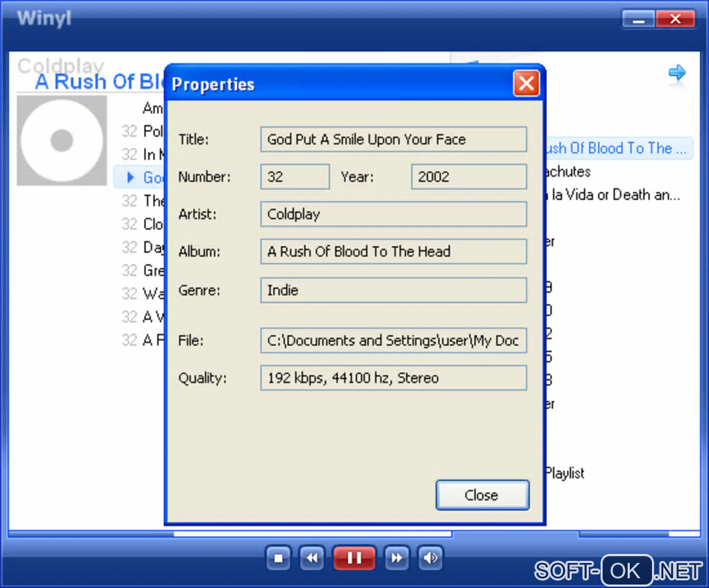Select the Album field in Properties

coord(393,252)
